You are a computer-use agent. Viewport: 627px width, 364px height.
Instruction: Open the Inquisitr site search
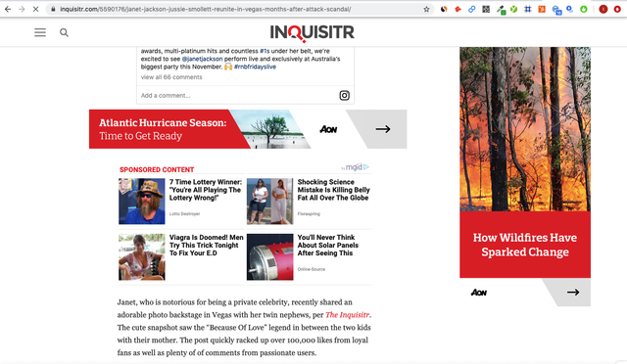coord(64,32)
